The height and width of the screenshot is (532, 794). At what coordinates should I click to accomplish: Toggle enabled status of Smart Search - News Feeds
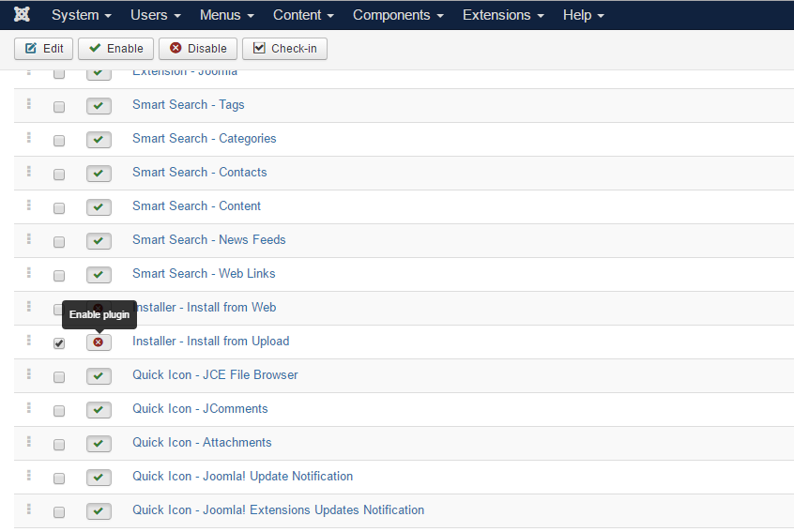click(99, 241)
